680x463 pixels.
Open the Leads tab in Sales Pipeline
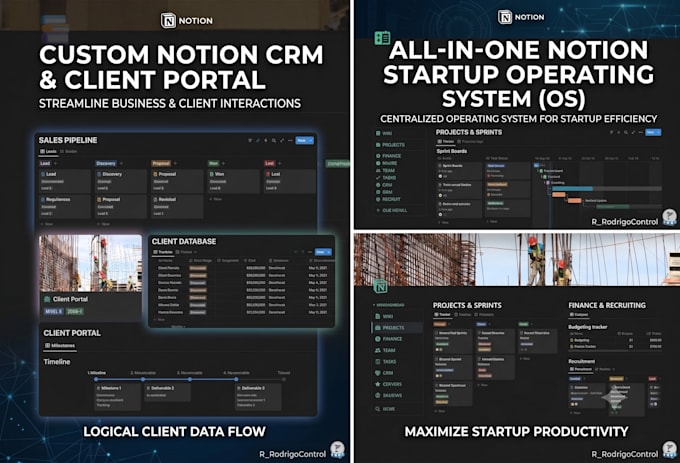(49, 151)
